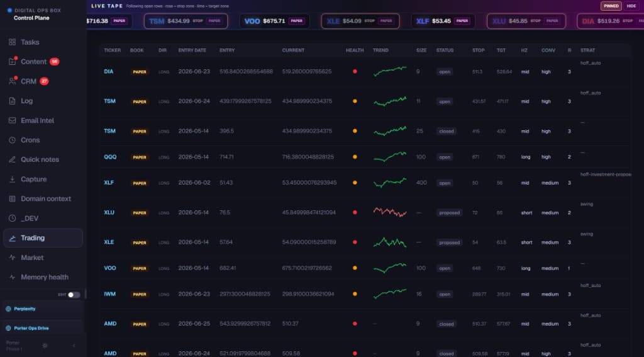This screenshot has height=357, width=644.
Task: Click health dot for TSM 2026-06-24 row
Action: [355, 101]
